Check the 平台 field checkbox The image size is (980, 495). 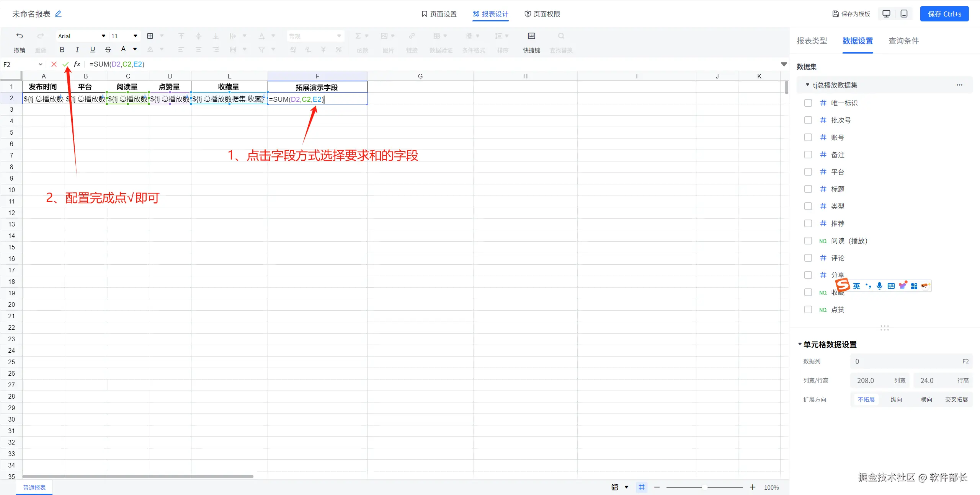click(x=808, y=172)
